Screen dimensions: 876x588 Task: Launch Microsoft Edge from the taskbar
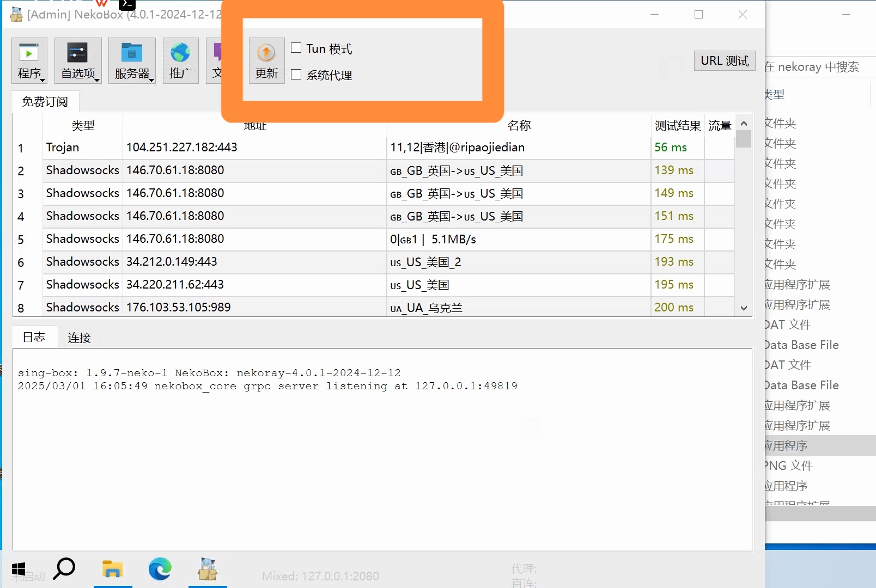[x=160, y=569]
